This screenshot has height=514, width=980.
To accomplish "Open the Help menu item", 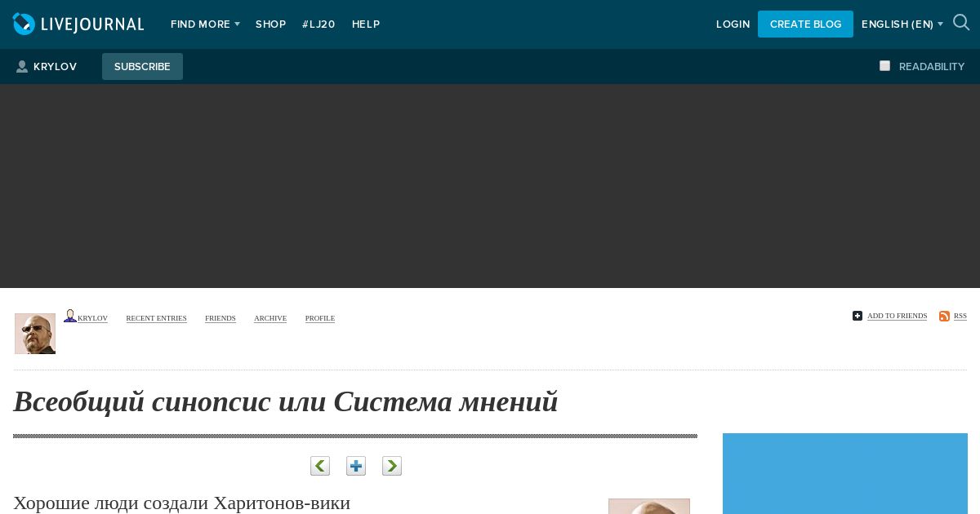I will tap(366, 24).
